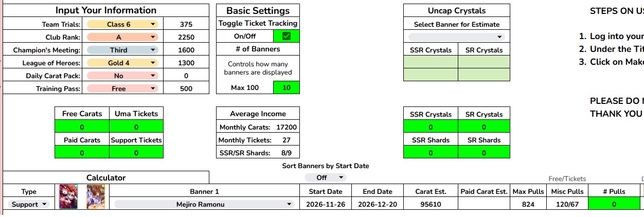Select the Team Trials value 375
Image resolution: width=644 pixels, height=217 pixels.
pyautogui.click(x=186, y=24)
